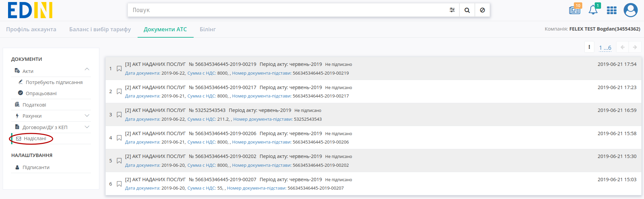Collapse the Акти section chevron

tap(87, 69)
